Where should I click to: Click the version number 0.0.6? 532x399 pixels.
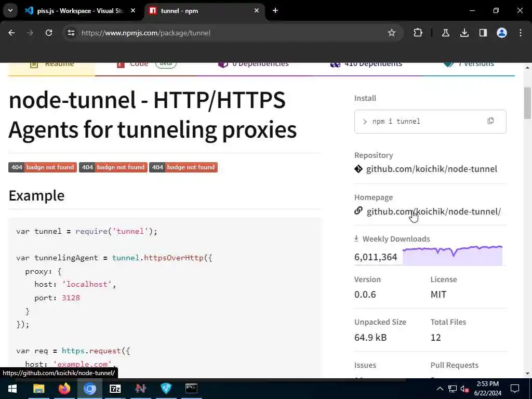click(365, 294)
